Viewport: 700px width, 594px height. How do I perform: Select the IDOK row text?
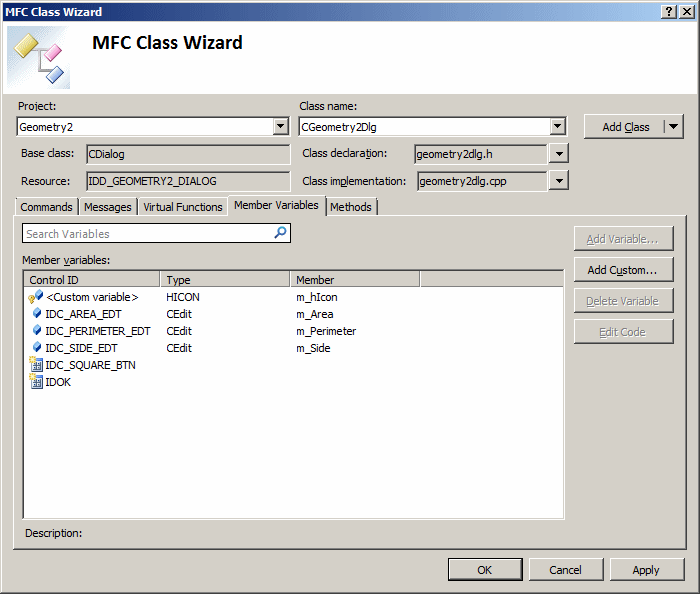pos(58,382)
